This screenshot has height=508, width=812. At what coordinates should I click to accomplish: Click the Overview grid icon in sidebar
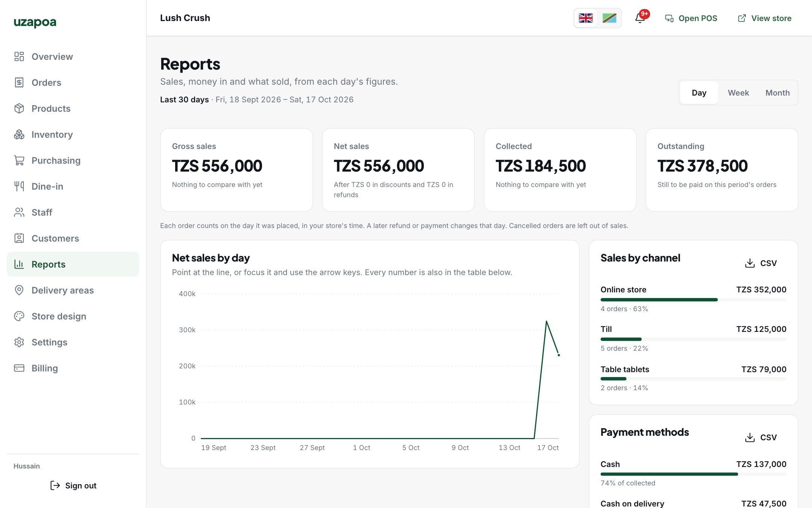click(x=19, y=56)
